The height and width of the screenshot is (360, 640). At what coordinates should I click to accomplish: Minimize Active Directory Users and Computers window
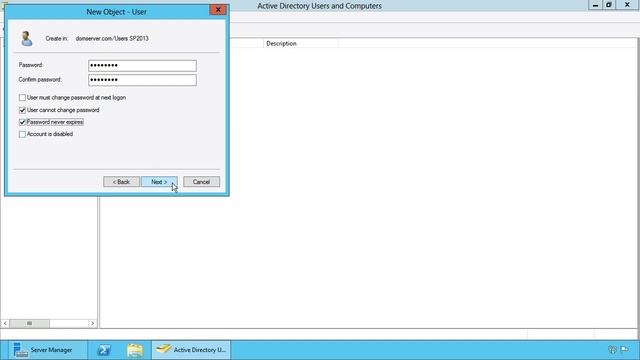(x=595, y=5)
